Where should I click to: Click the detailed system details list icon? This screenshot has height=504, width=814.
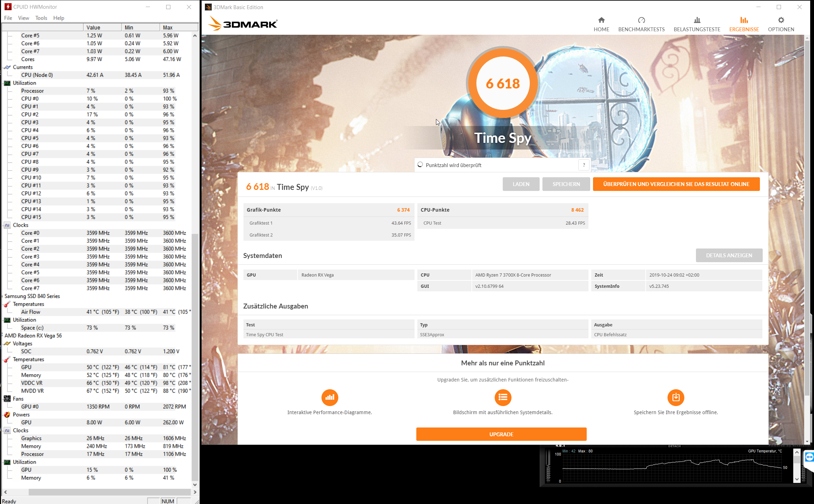point(503,397)
